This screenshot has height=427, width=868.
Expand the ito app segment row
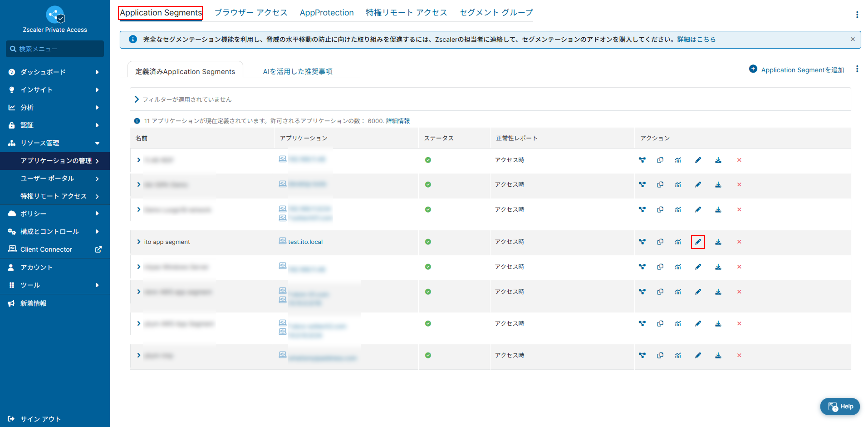(x=138, y=242)
